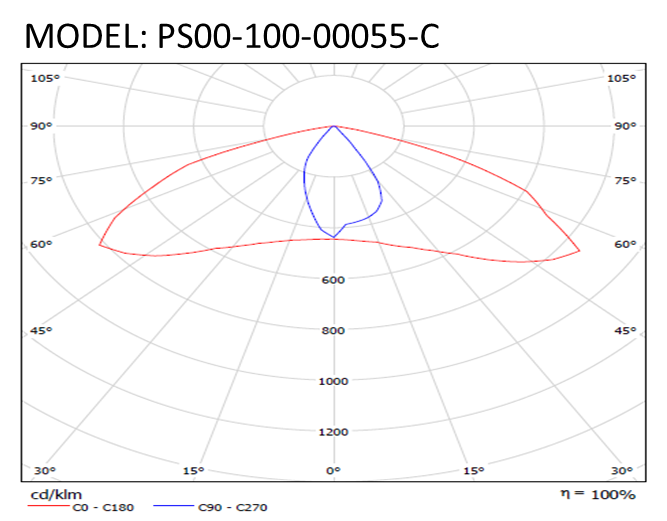Click the C0 - C180 legend text
Screen dimensions: 667x521
point(103,507)
